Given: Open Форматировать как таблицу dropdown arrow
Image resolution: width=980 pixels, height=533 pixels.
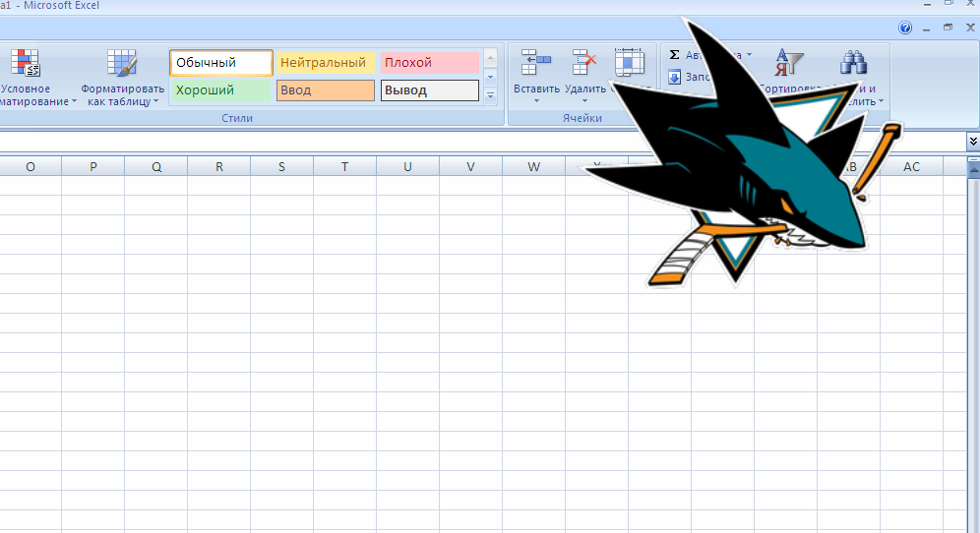Looking at the screenshot, I should click(x=155, y=101).
